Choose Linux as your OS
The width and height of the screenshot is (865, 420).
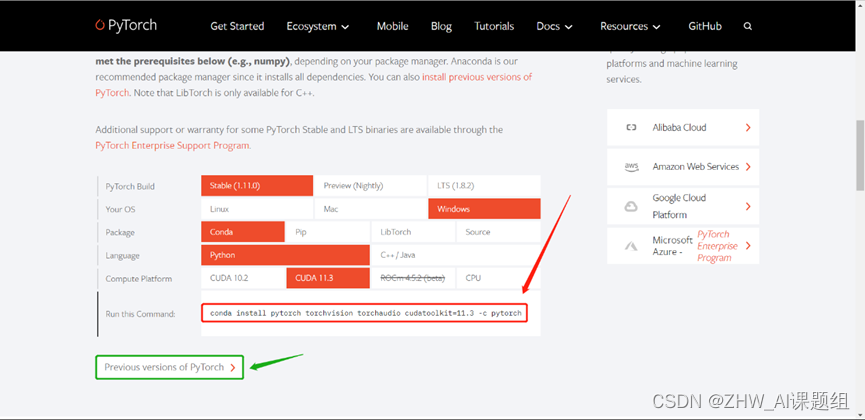(x=257, y=209)
